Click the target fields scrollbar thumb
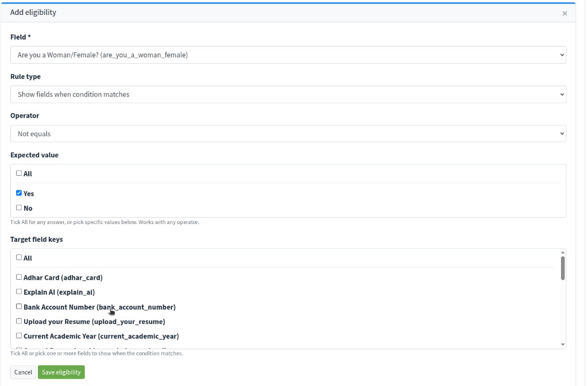588x386 pixels. click(563, 268)
